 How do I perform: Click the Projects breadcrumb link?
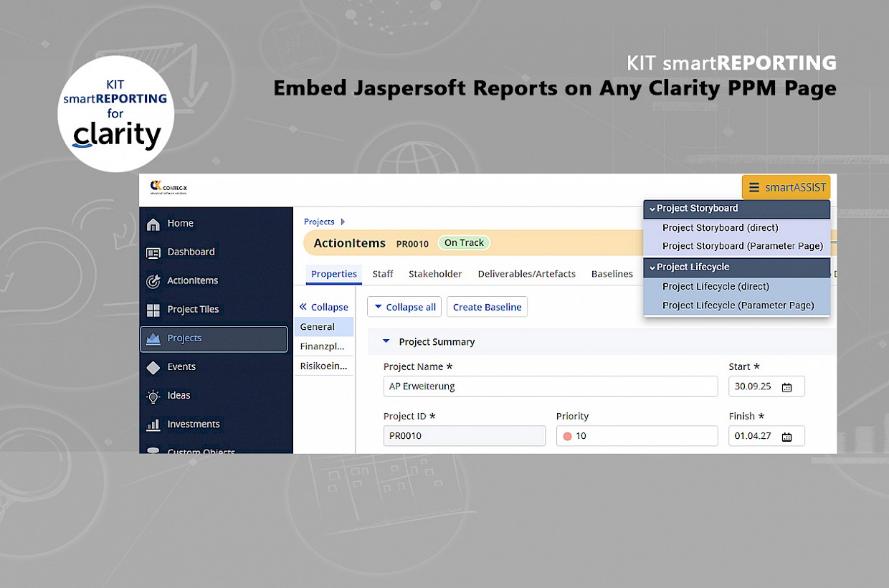click(x=319, y=222)
